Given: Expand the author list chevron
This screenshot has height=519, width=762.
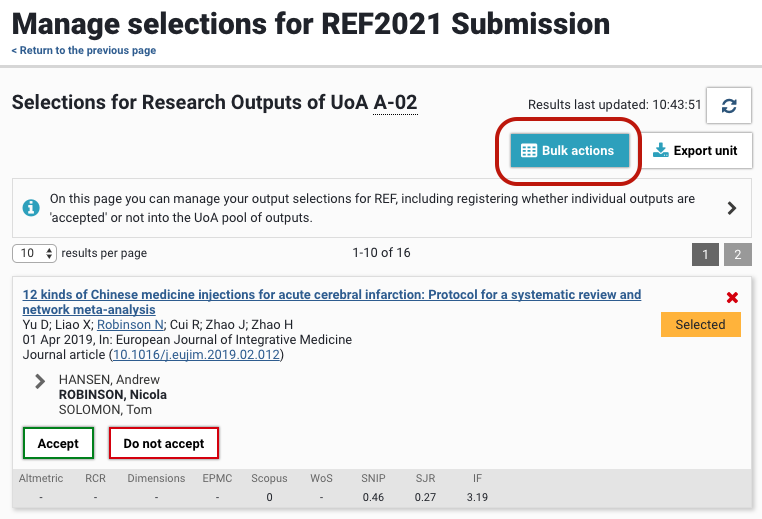Looking at the screenshot, I should 41,381.
